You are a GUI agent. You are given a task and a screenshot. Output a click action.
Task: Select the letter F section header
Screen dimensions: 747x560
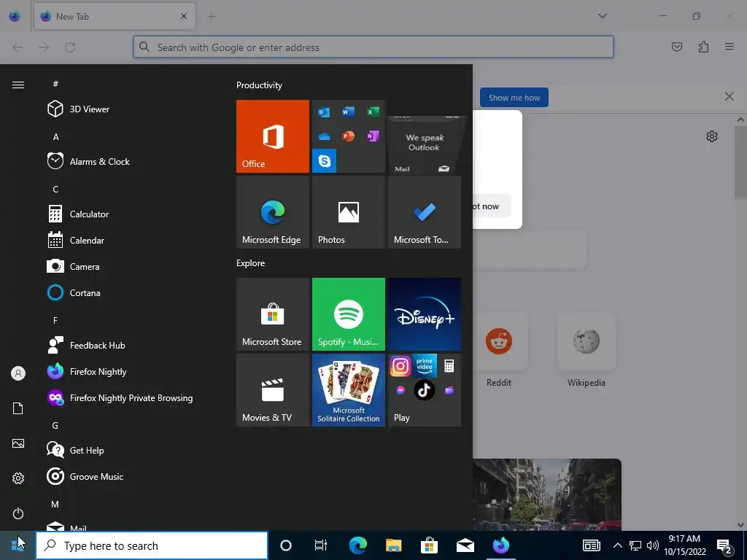coord(55,321)
